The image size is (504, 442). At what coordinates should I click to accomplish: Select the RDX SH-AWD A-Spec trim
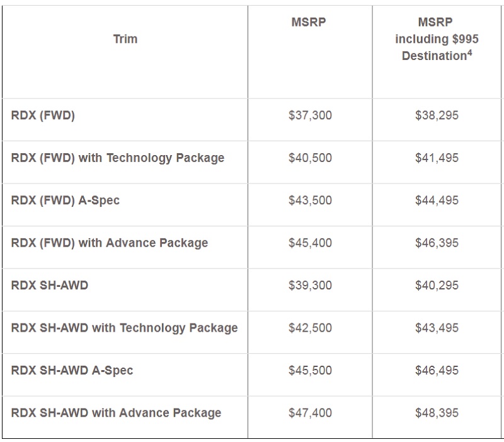[x=72, y=370]
